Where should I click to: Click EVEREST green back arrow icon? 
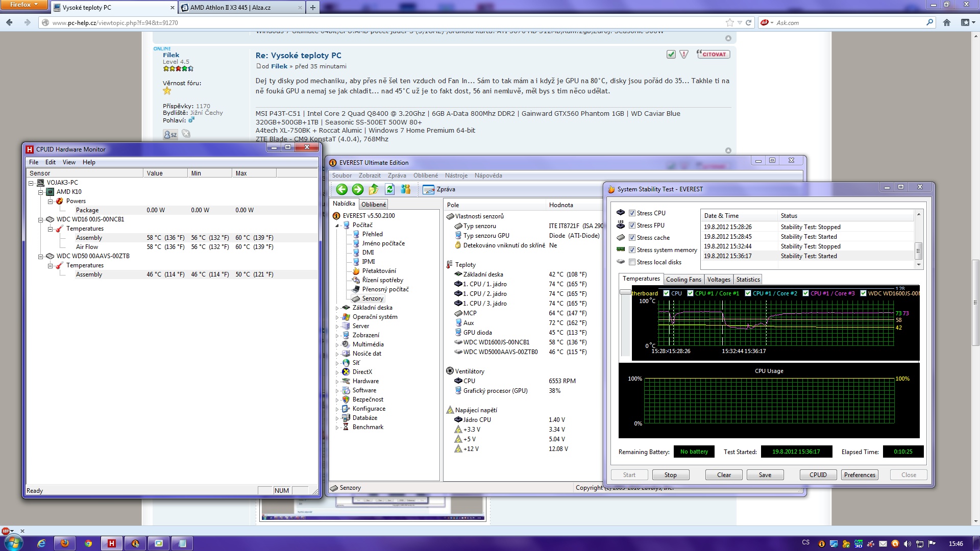pos(341,189)
